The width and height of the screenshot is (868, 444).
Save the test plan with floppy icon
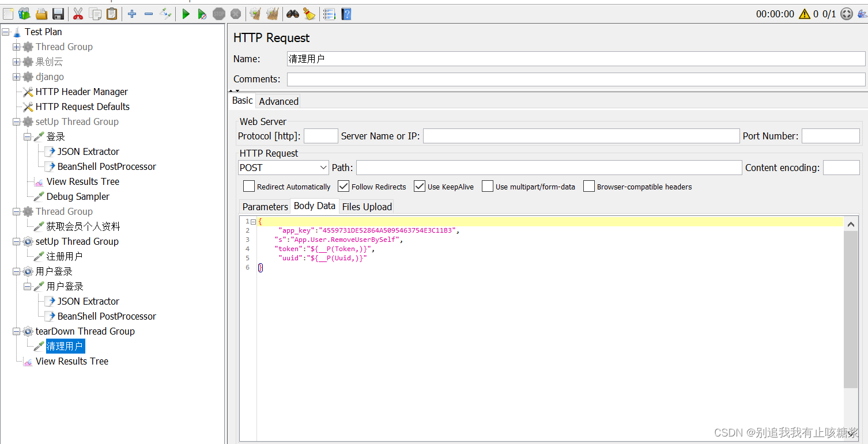(58, 14)
